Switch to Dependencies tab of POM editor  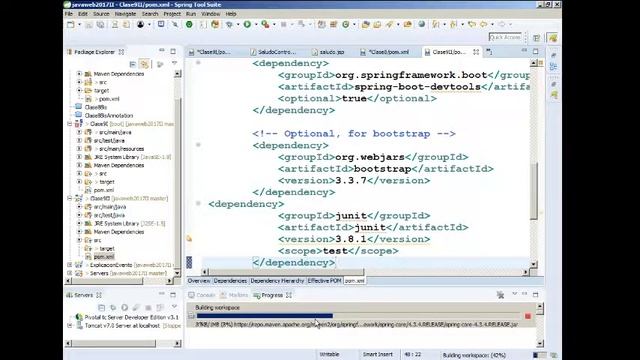pyautogui.click(x=230, y=281)
